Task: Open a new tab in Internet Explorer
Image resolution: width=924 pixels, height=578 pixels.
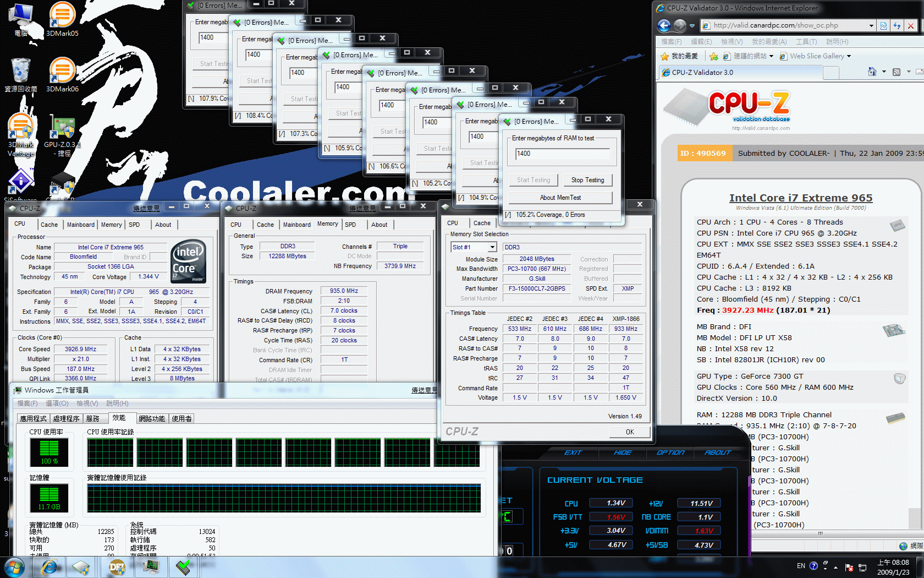Action: point(831,73)
